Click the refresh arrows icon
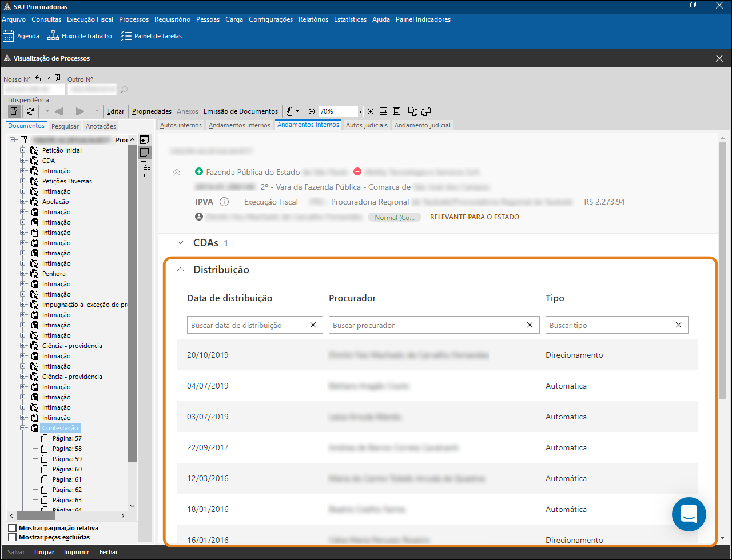This screenshot has width=732, height=560. [x=30, y=111]
